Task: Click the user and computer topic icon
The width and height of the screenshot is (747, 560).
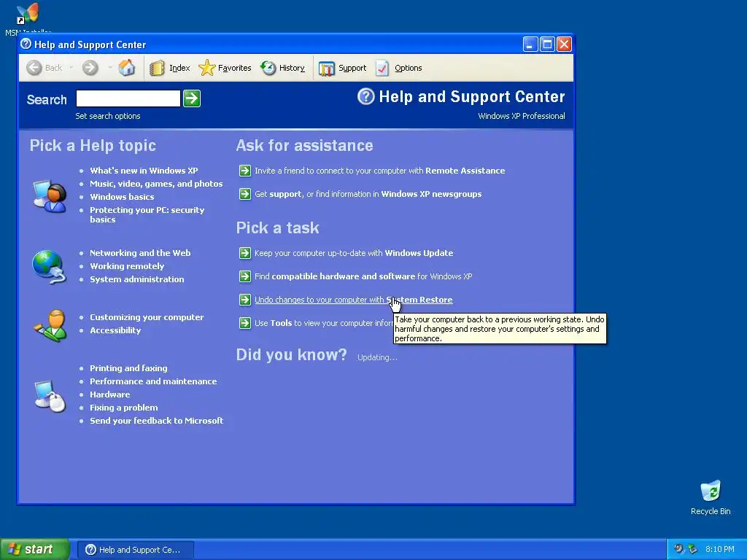Action: coord(50,196)
